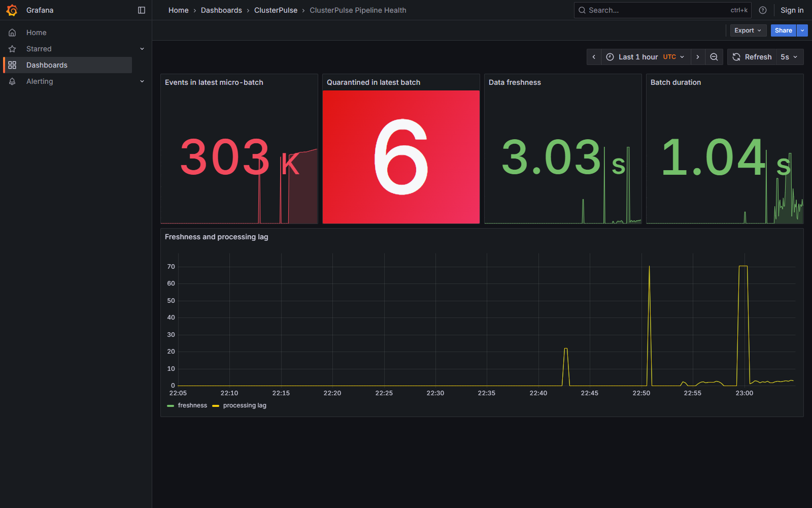Click the zoom out time range icon
Viewport: 812px width, 508px height.
point(714,57)
